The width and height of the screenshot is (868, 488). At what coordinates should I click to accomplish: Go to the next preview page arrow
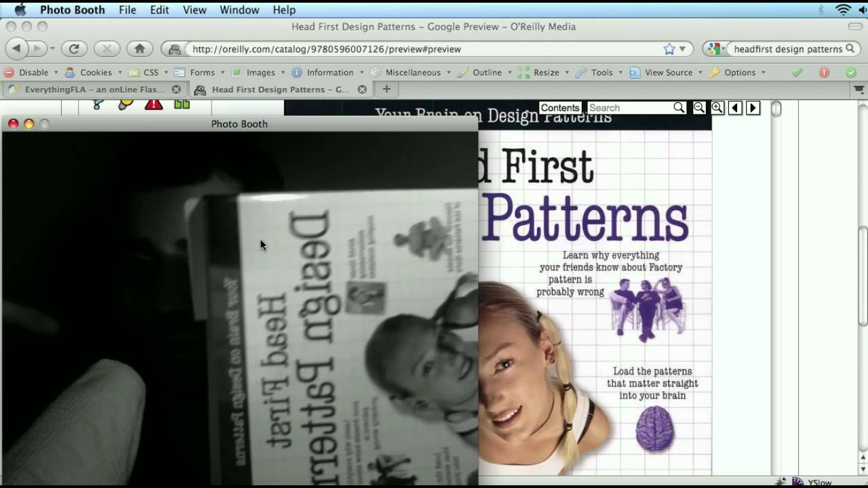click(x=753, y=108)
